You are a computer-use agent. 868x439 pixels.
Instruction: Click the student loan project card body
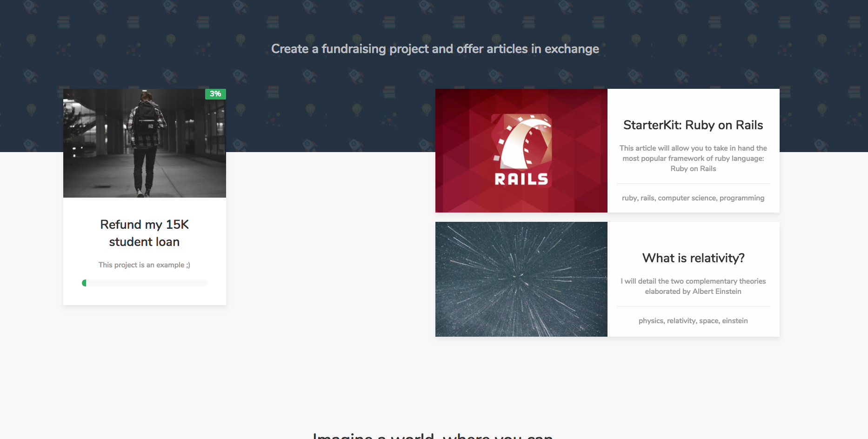pyautogui.click(x=145, y=251)
